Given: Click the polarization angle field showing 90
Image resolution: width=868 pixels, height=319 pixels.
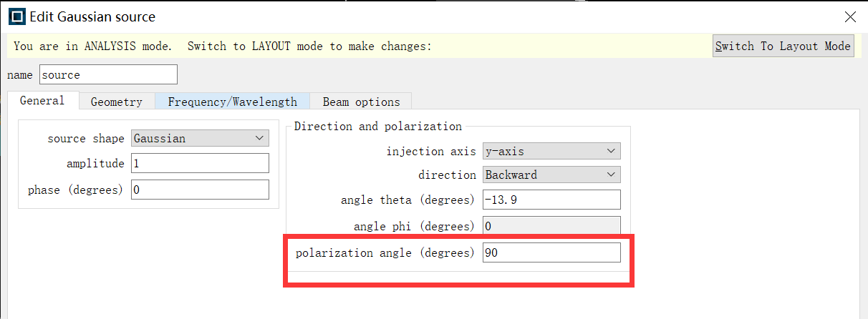Looking at the screenshot, I should pyautogui.click(x=551, y=252).
